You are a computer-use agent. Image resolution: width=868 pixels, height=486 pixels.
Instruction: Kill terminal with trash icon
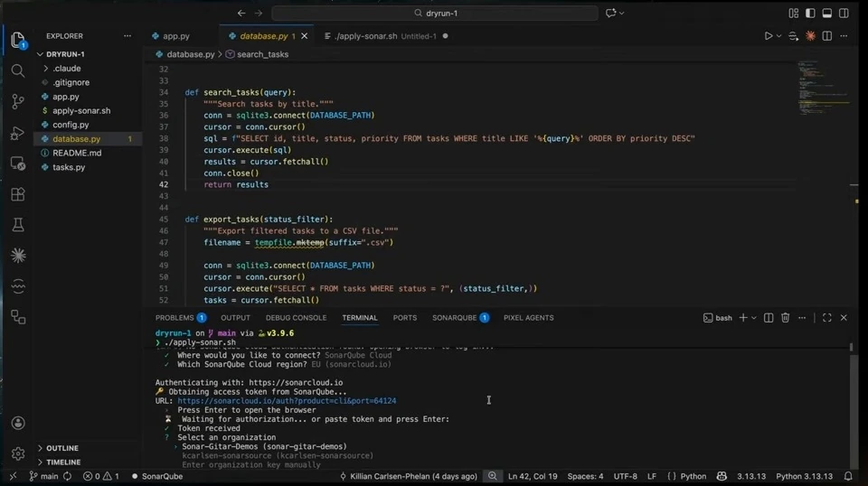tap(785, 318)
